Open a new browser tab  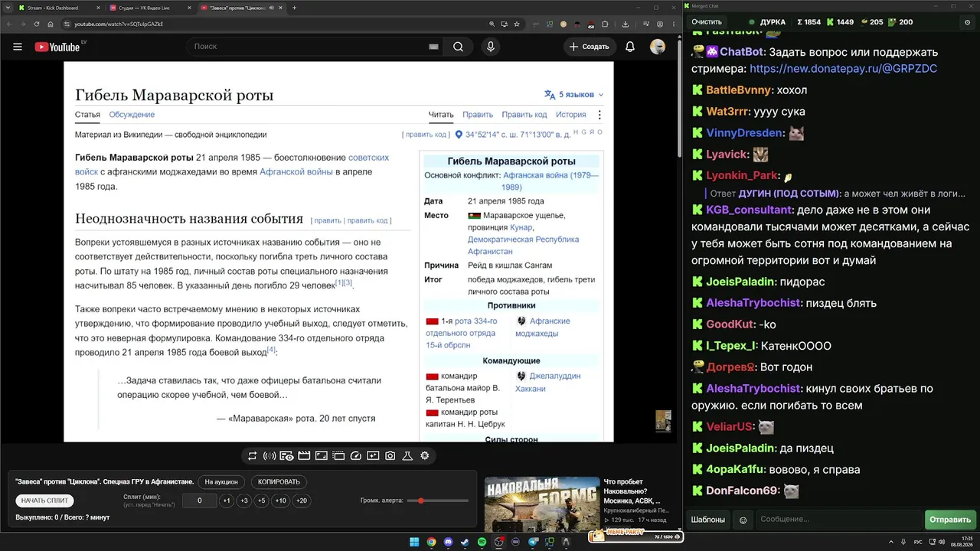(295, 8)
